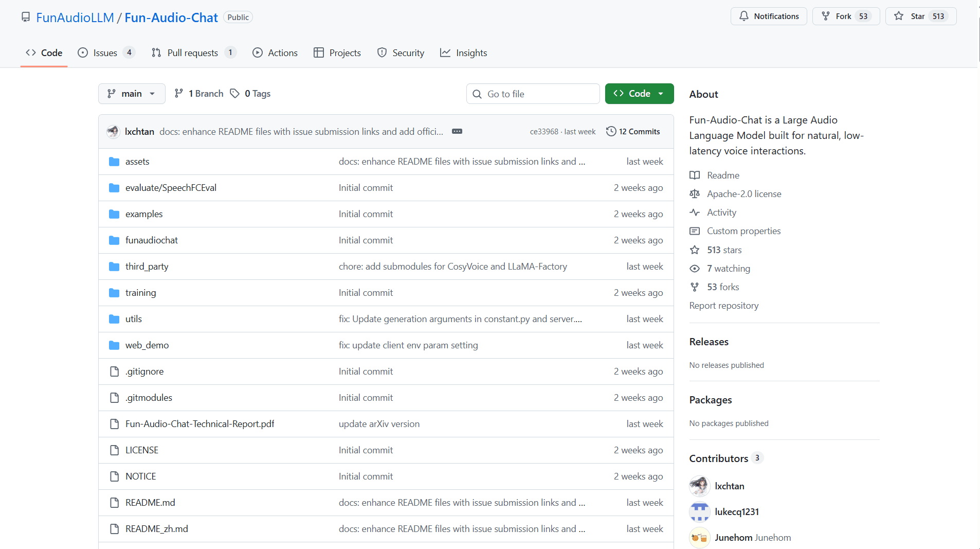980x549 pixels.
Task: Expand the commit message ellipsis
Action: coord(457,132)
